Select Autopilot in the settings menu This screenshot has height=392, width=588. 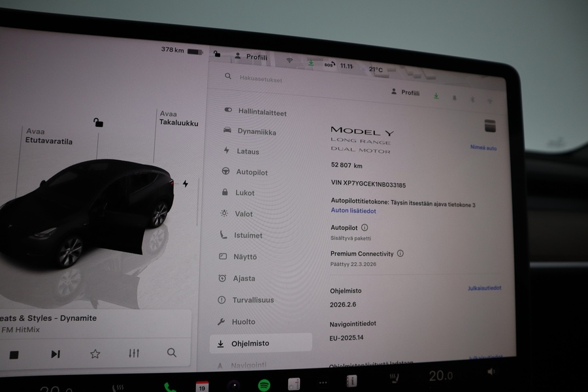(252, 172)
